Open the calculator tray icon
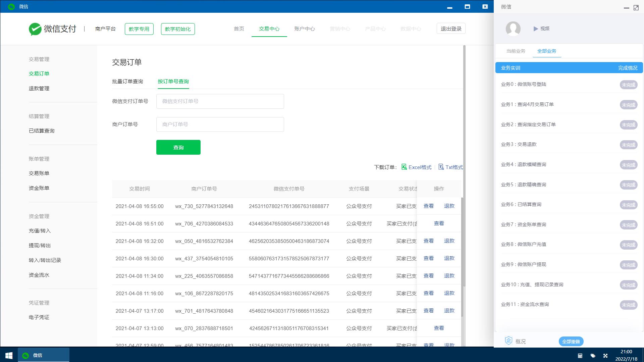Viewport: 644px width, 362px height. tap(580, 356)
